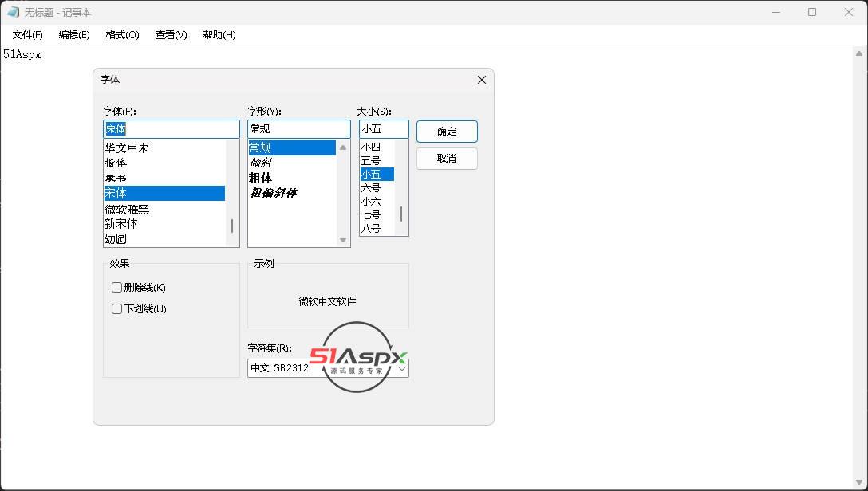Select 微软雅黑 in font list

click(164, 209)
